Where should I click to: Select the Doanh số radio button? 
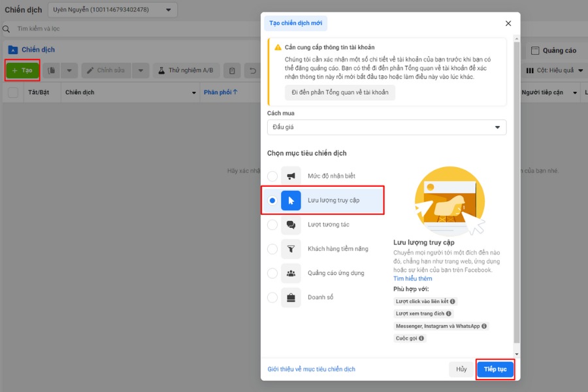pyautogui.click(x=272, y=297)
